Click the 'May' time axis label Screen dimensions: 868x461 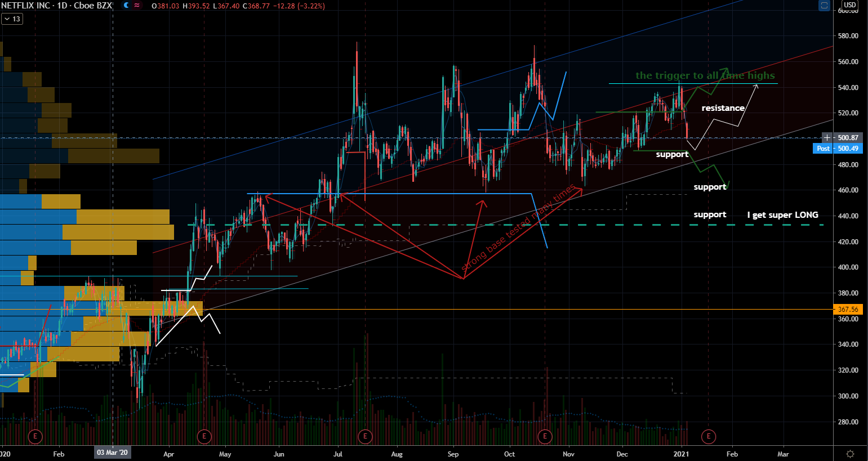[x=225, y=454]
